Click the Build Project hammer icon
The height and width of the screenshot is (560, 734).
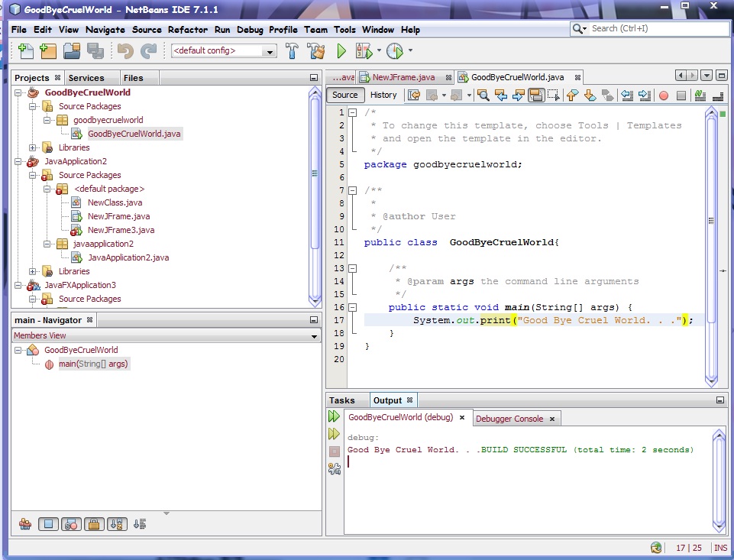tap(292, 50)
